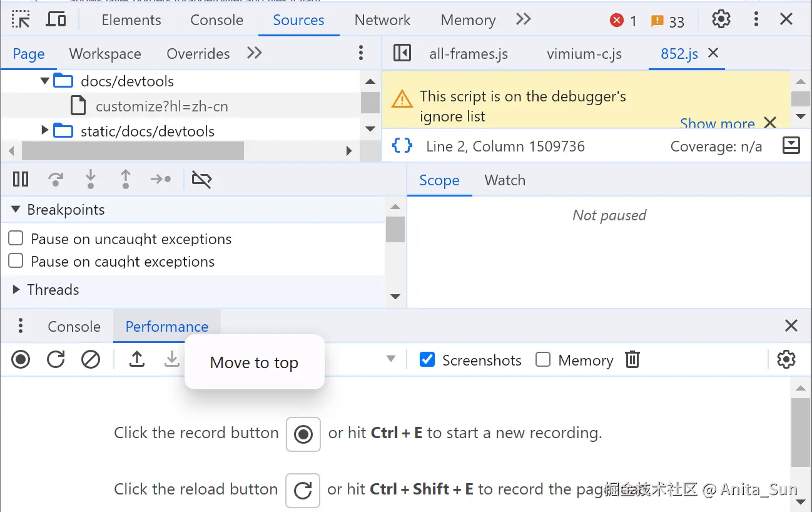
Task: Switch to the Network tab
Action: (x=382, y=20)
